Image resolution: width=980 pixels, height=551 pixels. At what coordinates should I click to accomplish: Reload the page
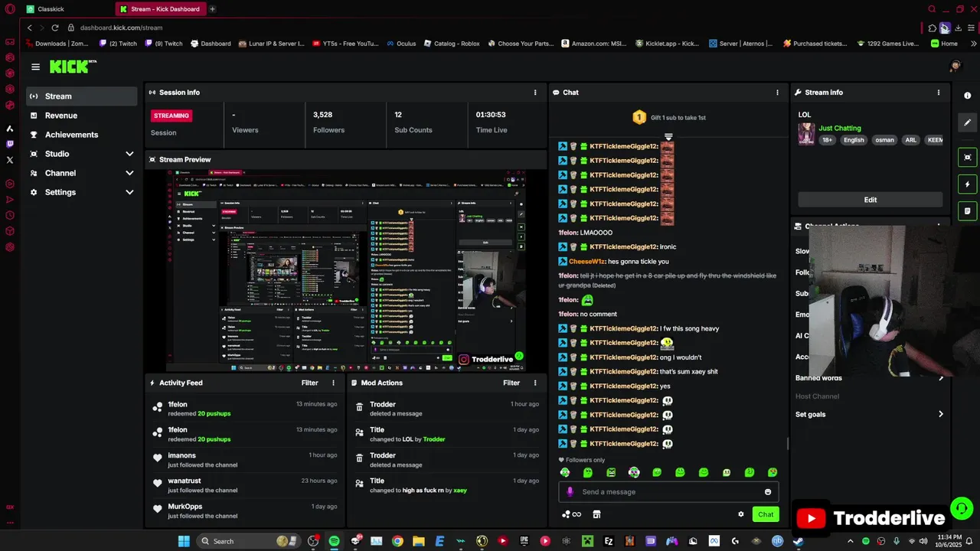pos(55,28)
